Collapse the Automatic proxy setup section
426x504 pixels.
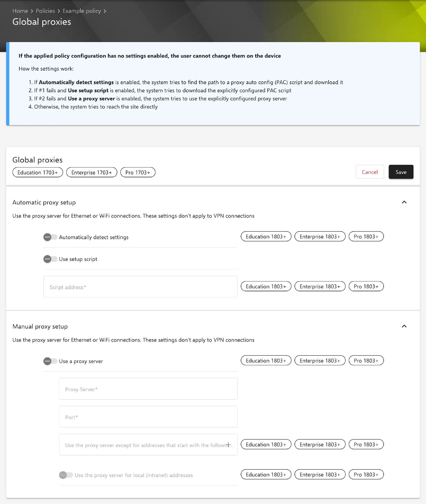pos(404,202)
